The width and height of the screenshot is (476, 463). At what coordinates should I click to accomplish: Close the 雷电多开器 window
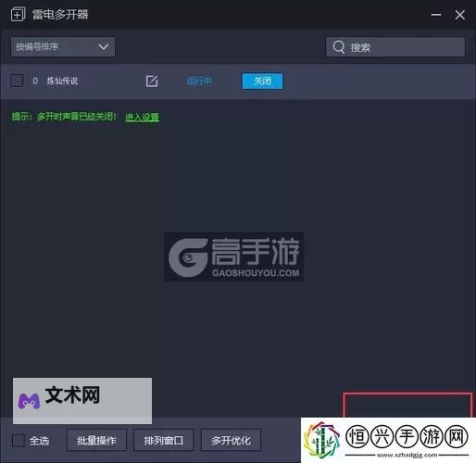460,15
